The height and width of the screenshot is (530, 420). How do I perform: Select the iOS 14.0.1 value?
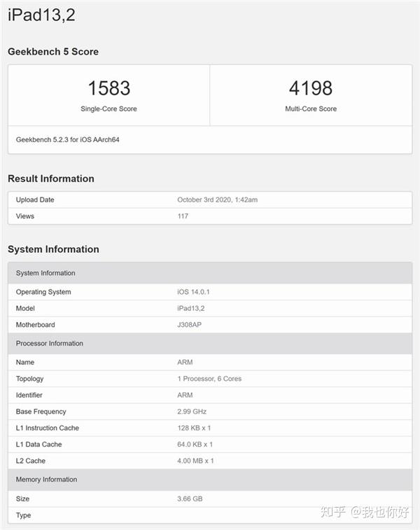tap(193, 292)
